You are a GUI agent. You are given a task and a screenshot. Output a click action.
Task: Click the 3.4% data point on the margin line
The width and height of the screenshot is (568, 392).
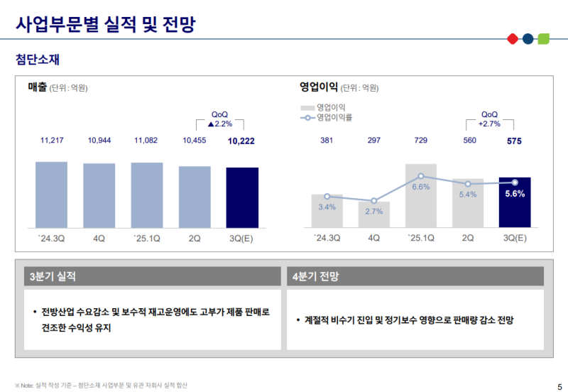327,196
